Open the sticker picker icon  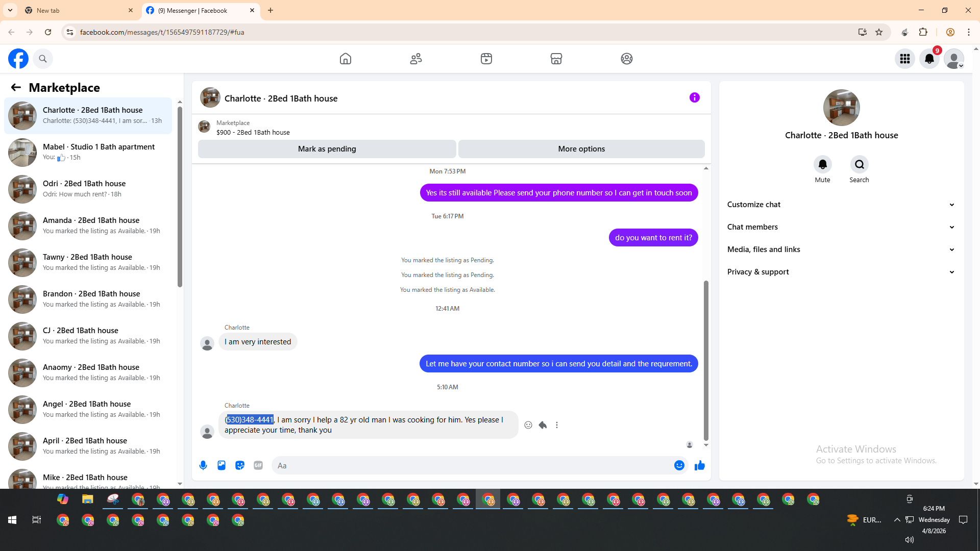point(240,465)
